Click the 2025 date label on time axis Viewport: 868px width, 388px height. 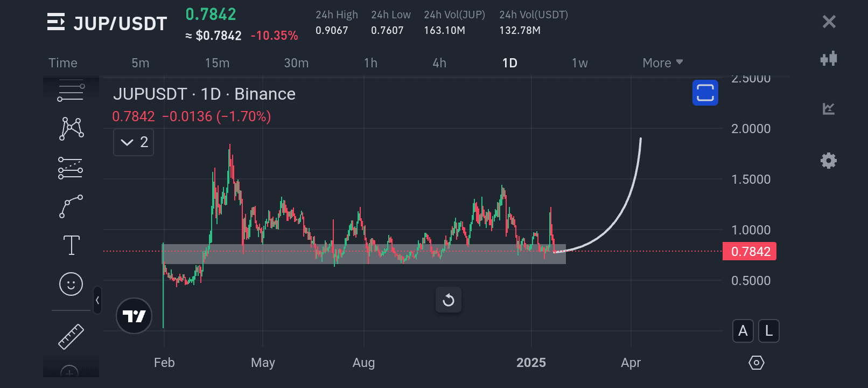531,363
